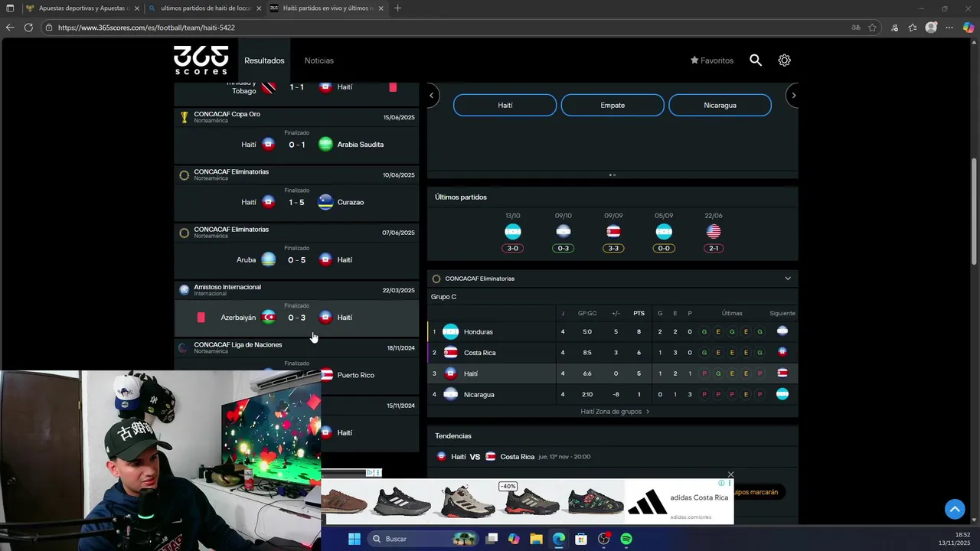The height and width of the screenshot is (551, 980).
Task: Open Windows Start menu
Action: pyautogui.click(x=354, y=539)
